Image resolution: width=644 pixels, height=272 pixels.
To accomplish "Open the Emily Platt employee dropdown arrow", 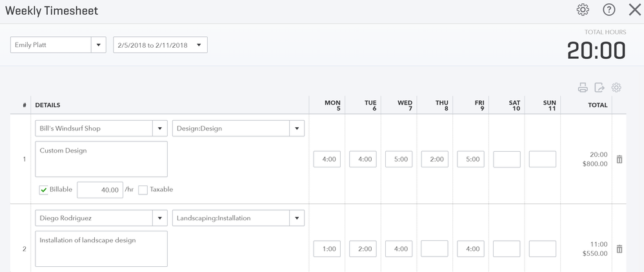I will (99, 45).
